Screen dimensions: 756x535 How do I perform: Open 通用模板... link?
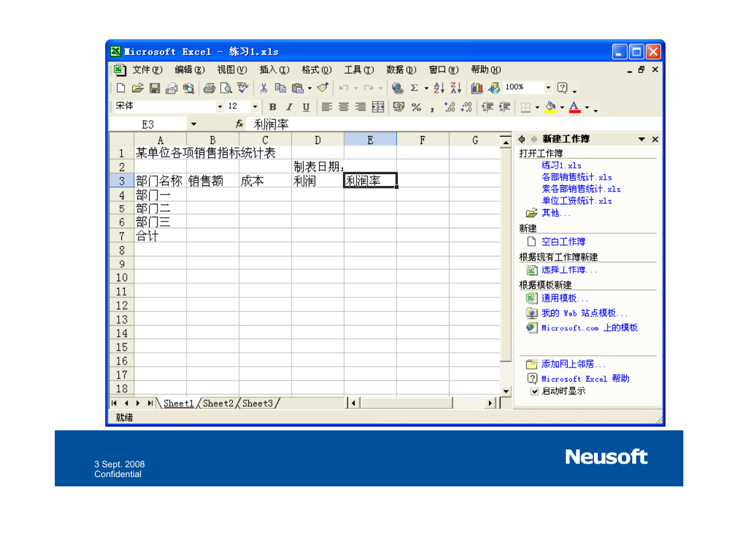565,298
